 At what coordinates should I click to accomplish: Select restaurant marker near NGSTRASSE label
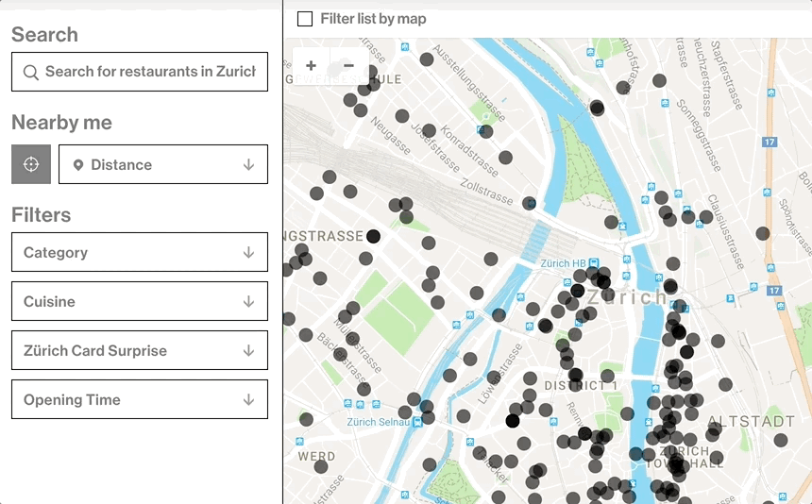tap(373, 236)
